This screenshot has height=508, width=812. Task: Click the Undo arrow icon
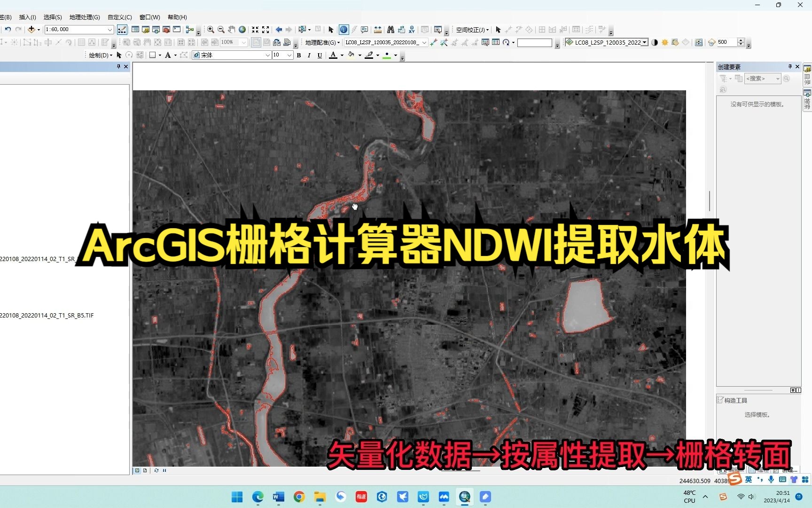[x=8, y=29]
